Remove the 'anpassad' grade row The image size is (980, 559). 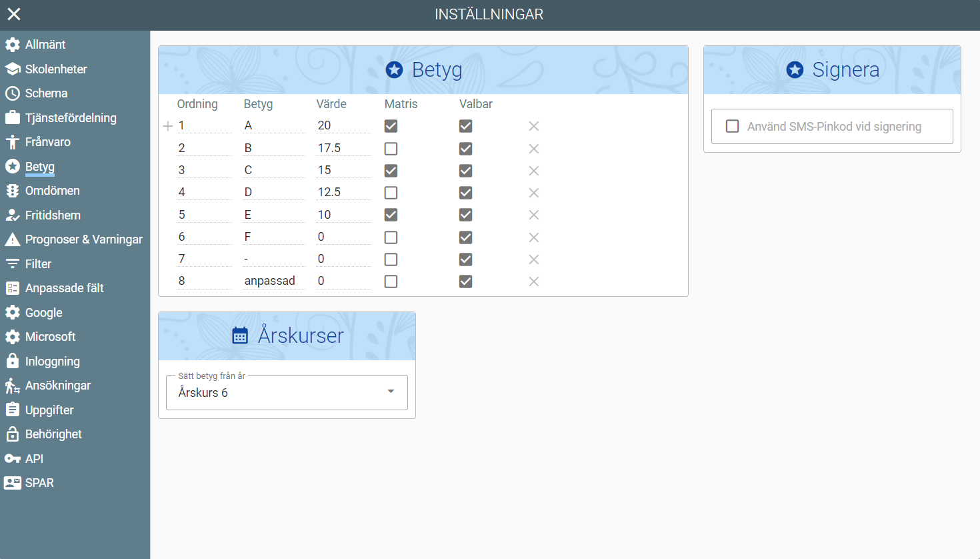(533, 282)
